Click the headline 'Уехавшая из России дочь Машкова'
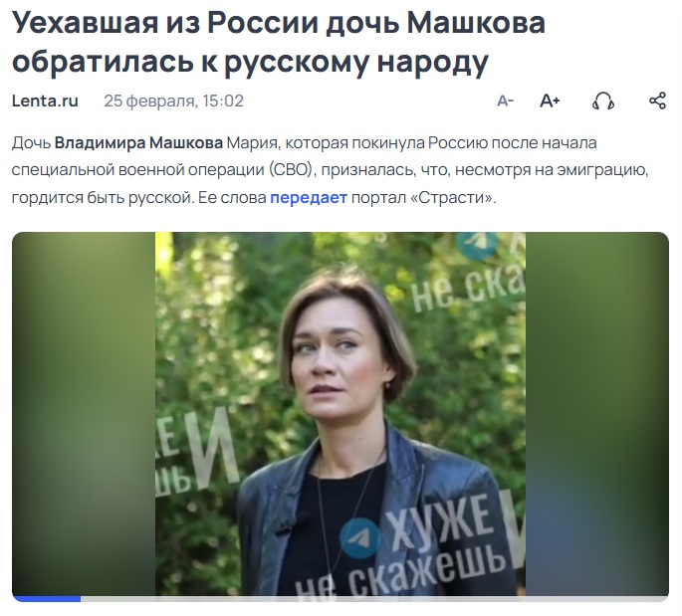The image size is (682, 616). click(279, 23)
